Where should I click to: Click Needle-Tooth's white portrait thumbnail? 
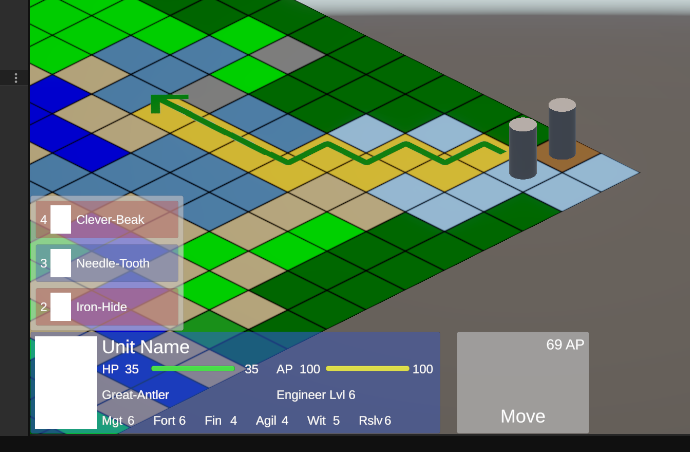click(x=61, y=263)
